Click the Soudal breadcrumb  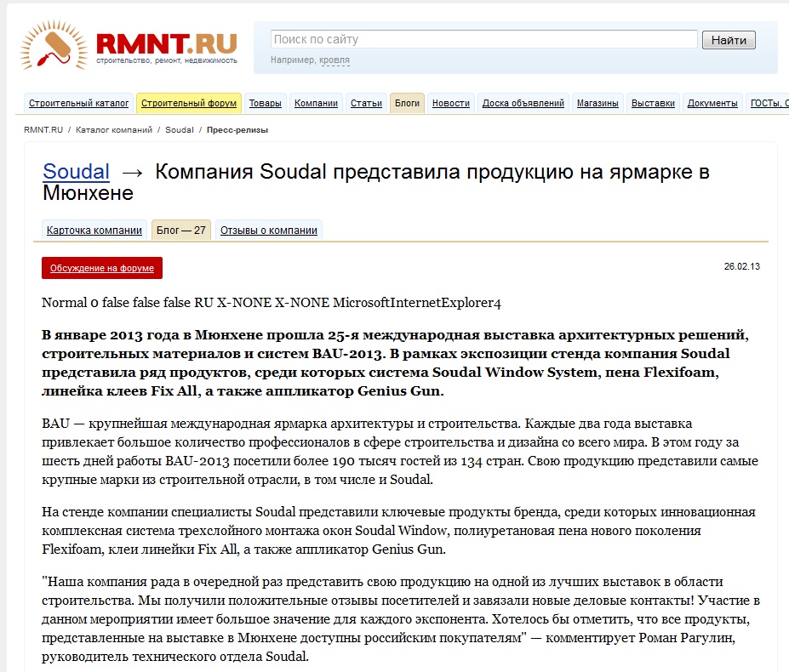point(179,130)
